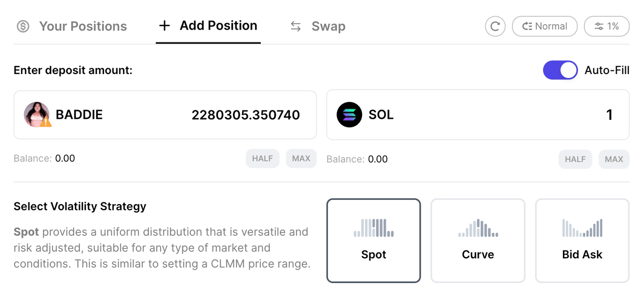644x297 pixels.
Task: Click the refresh icon button
Action: [x=495, y=26]
